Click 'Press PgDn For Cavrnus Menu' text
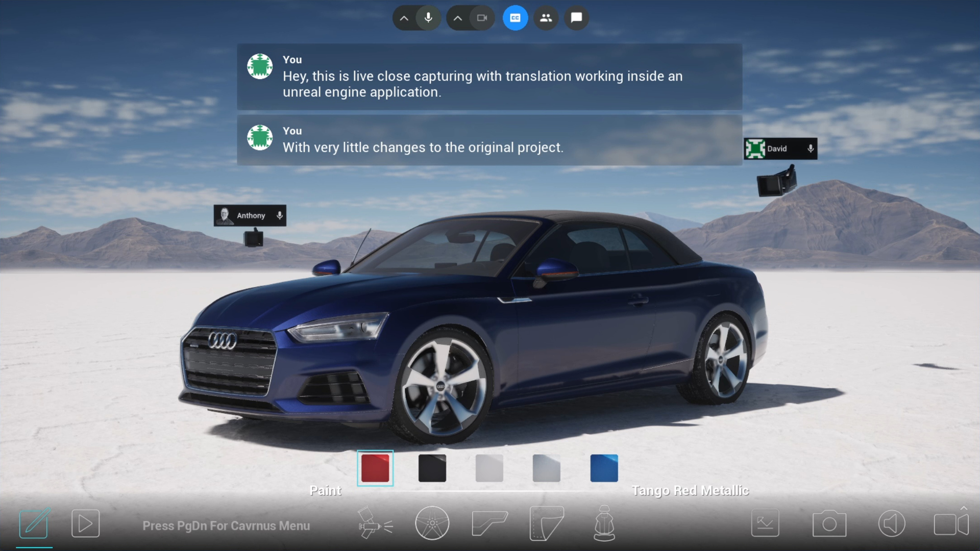The image size is (980, 551). [x=226, y=526]
